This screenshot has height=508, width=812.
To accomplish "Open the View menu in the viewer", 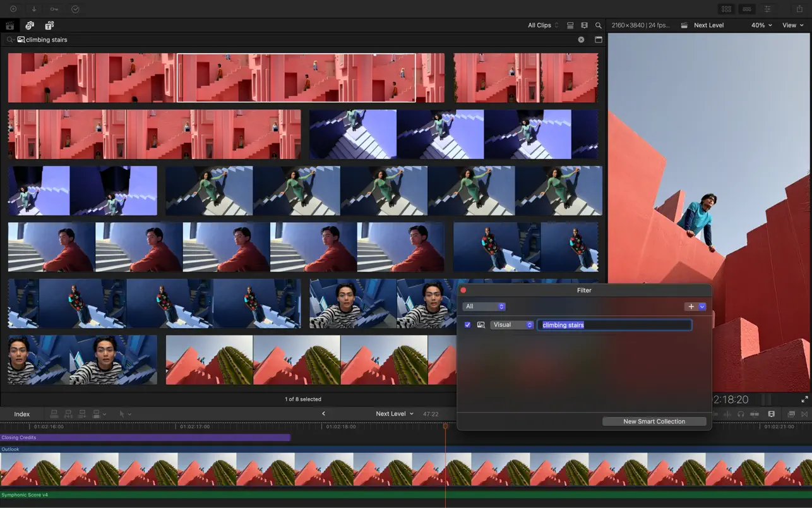I will tap(792, 25).
